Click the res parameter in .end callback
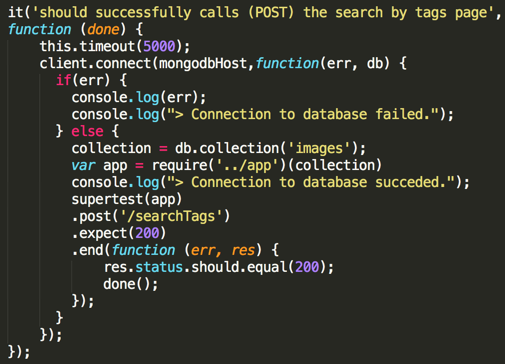This screenshot has height=364, width=505. coord(243,250)
